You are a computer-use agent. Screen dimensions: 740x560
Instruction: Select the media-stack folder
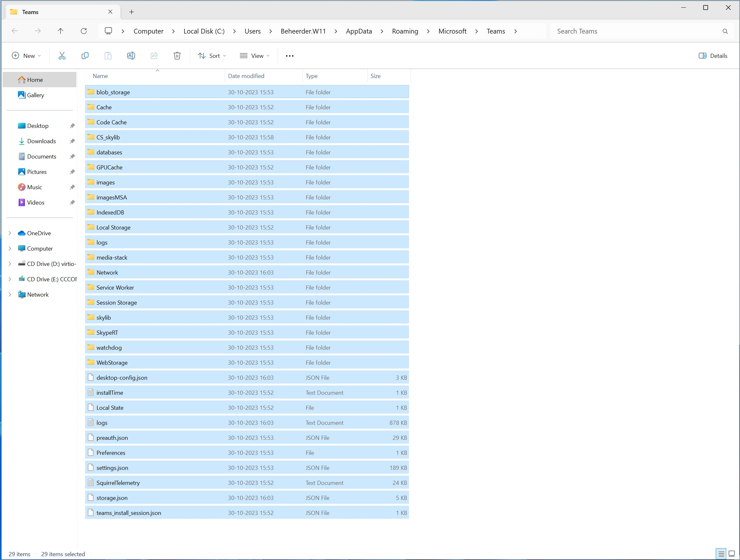[247, 257]
